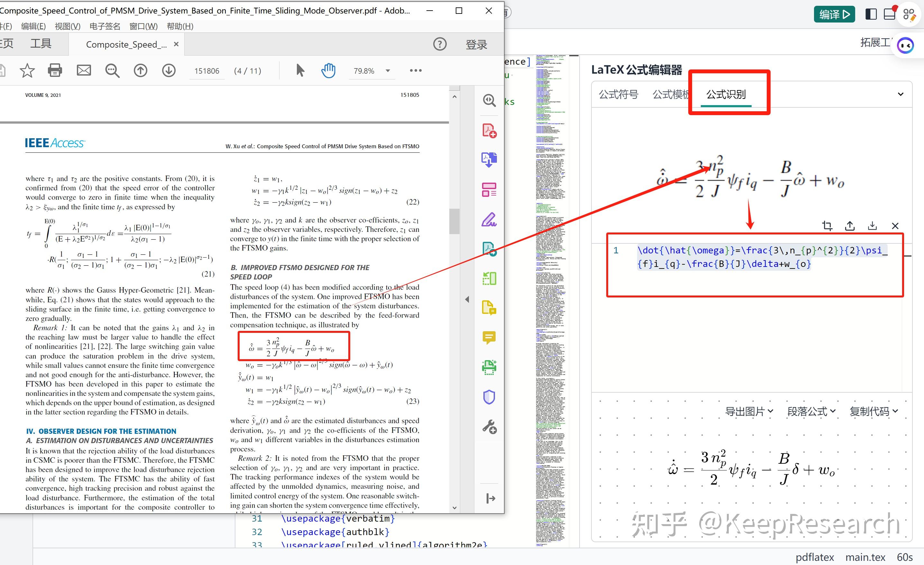Run the 编译 compile button
Viewport: 924px width, 565px height.
[x=834, y=14]
